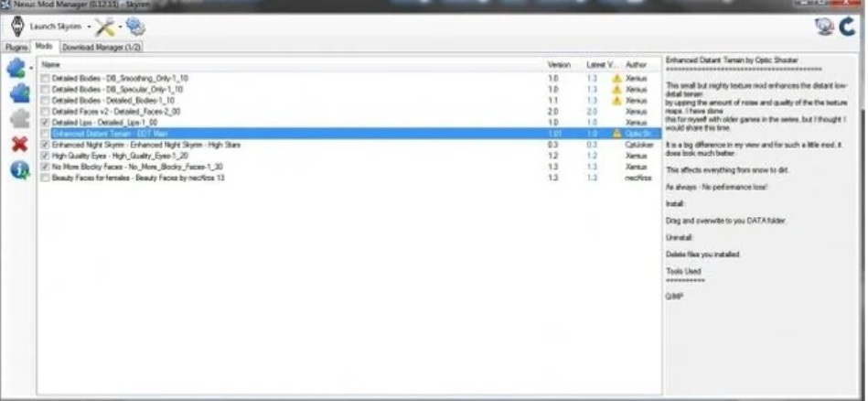868x401 pixels.
Task: Click latest version 2.0 link for Detailed Faces v2
Action: click(592, 112)
